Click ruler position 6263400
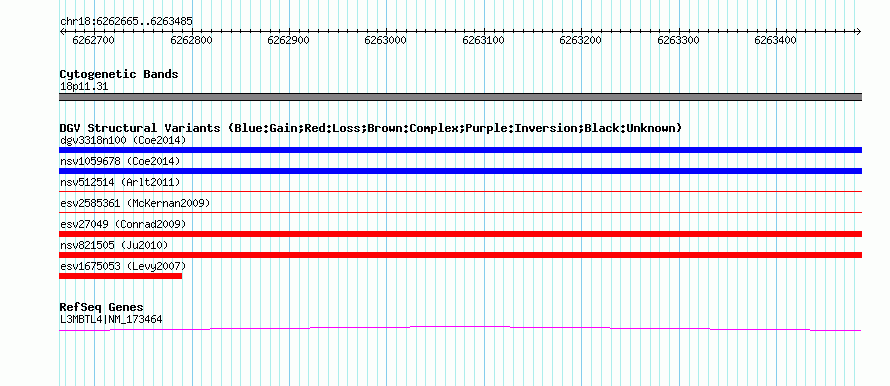Image resolution: width=890 pixels, height=386 pixels. 776,40
